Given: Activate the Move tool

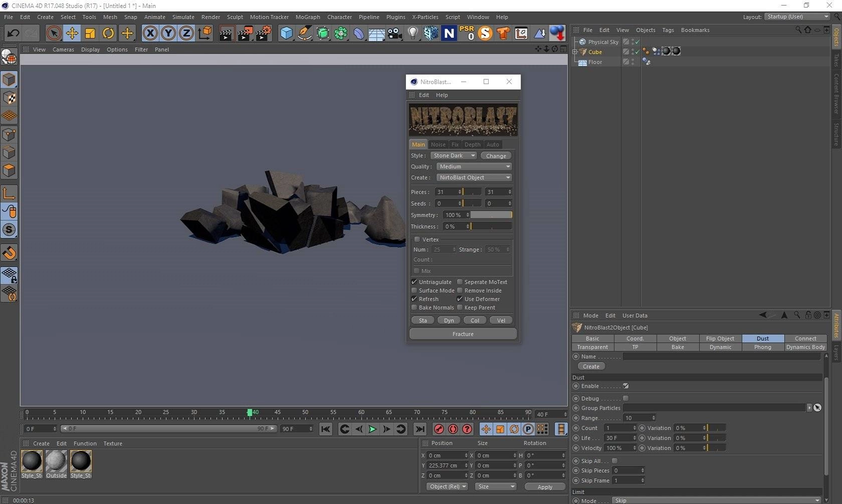Looking at the screenshot, I should pyautogui.click(x=72, y=34).
